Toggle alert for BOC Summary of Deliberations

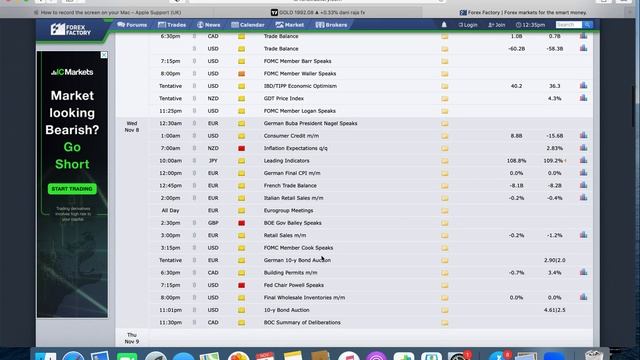[x=194, y=322]
